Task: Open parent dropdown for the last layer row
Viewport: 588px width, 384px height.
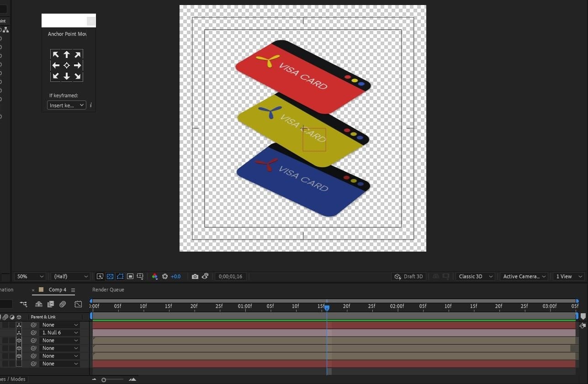Action: 60,364
